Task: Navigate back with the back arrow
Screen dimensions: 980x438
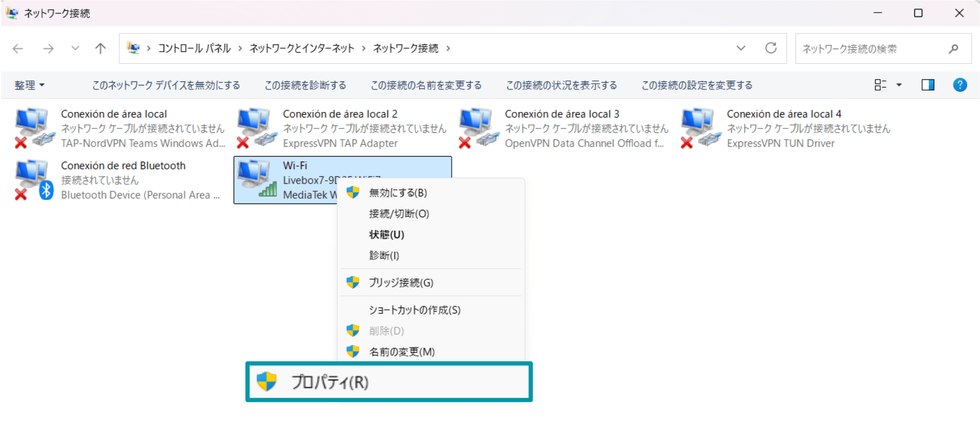Action: 17,48
